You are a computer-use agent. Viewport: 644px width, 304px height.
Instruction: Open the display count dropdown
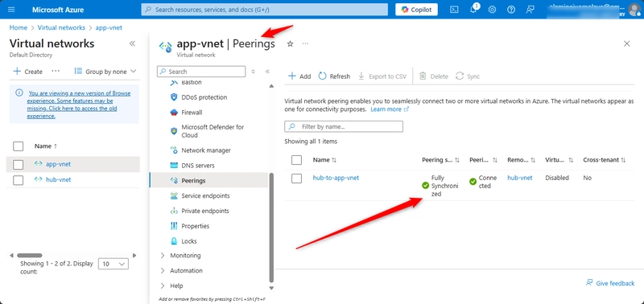click(114, 264)
